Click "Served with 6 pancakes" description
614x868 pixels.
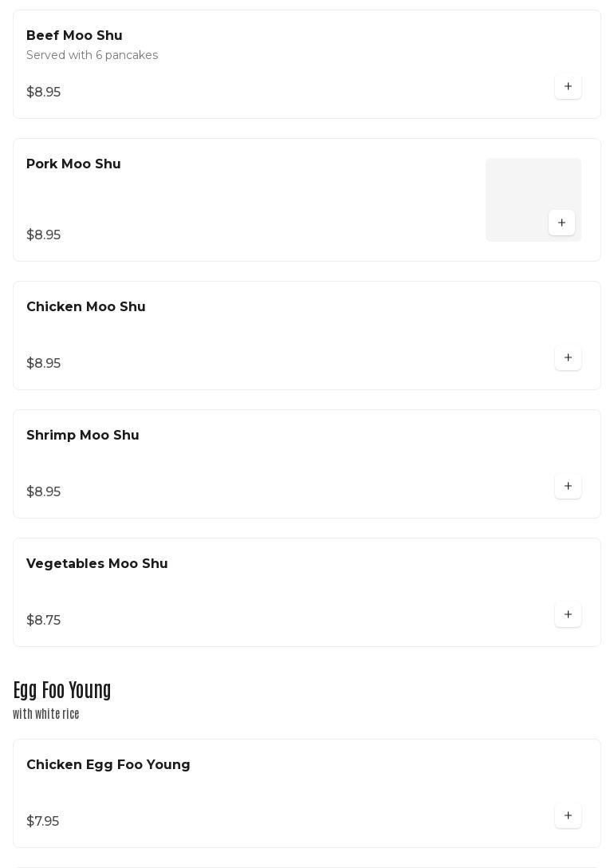(x=92, y=55)
